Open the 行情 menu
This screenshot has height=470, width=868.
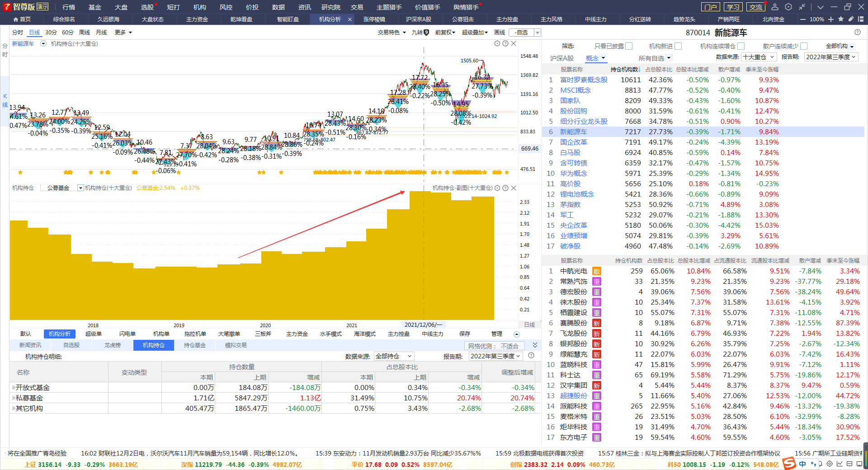pyautogui.click(x=69, y=7)
